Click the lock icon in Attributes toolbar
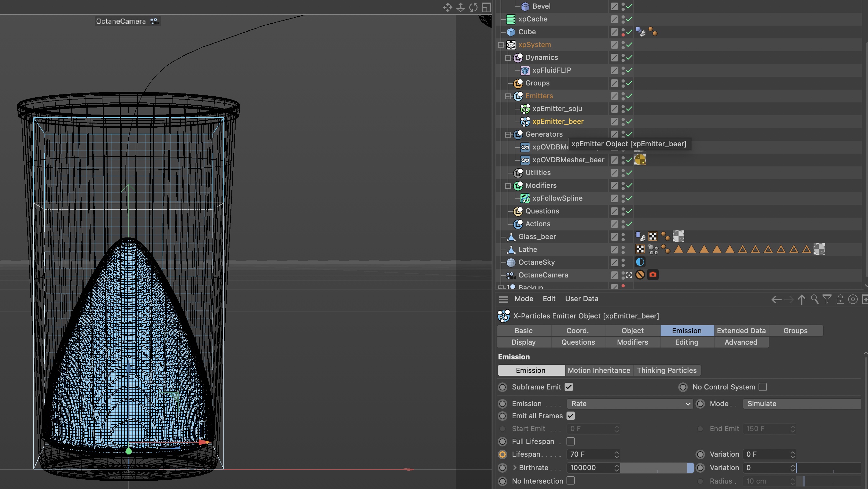Viewport: 868px width, 489px height. pyautogui.click(x=840, y=299)
